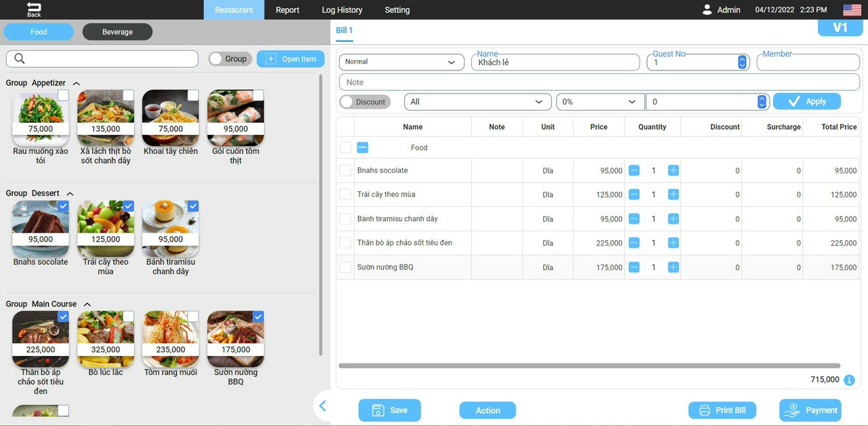This screenshot has height=426, width=868.
Task: Toggle the Group switch
Action: (230, 59)
